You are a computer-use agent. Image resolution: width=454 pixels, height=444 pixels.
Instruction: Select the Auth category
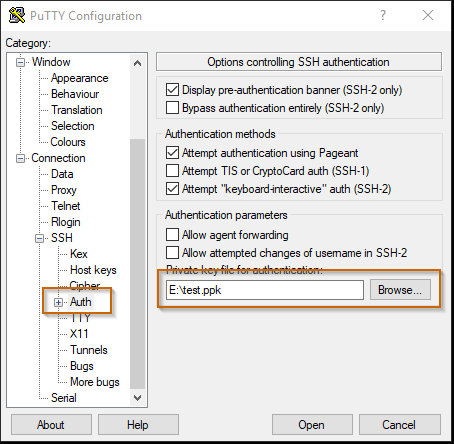point(81,302)
